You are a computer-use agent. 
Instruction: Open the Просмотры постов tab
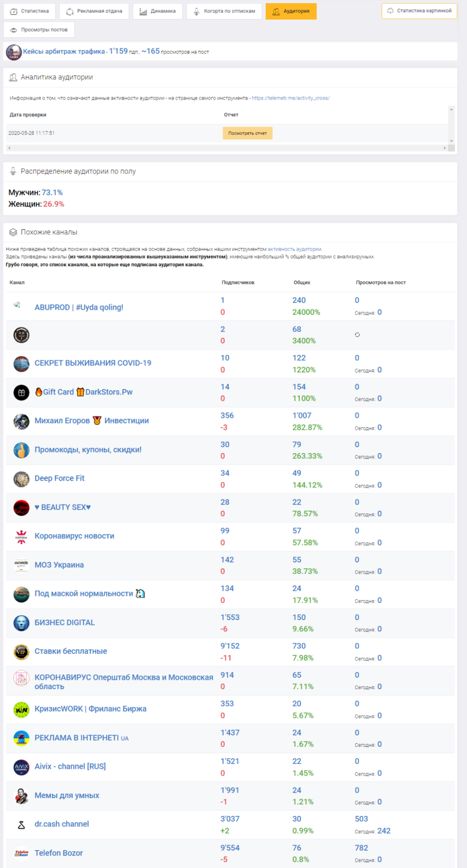coord(39,30)
